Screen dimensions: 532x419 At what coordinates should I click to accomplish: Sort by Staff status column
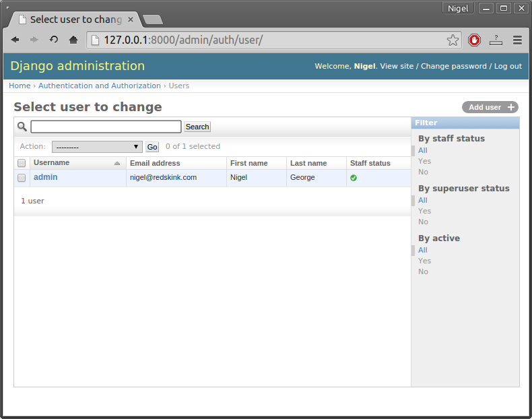370,163
